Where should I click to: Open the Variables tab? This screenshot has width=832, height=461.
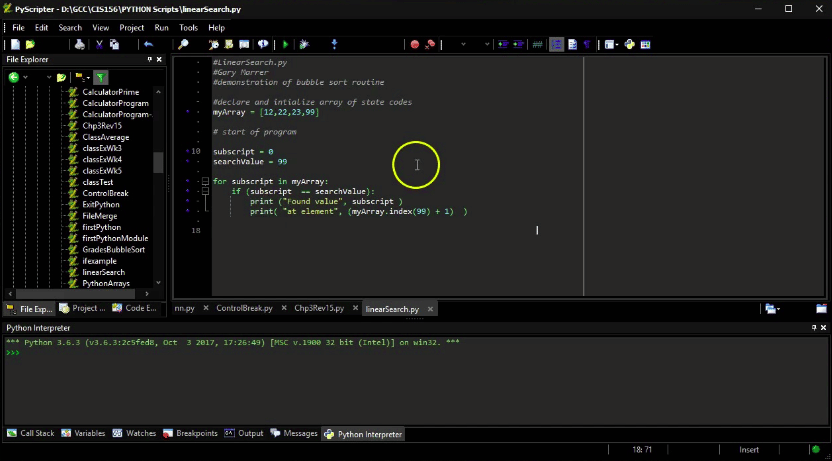tap(83, 433)
